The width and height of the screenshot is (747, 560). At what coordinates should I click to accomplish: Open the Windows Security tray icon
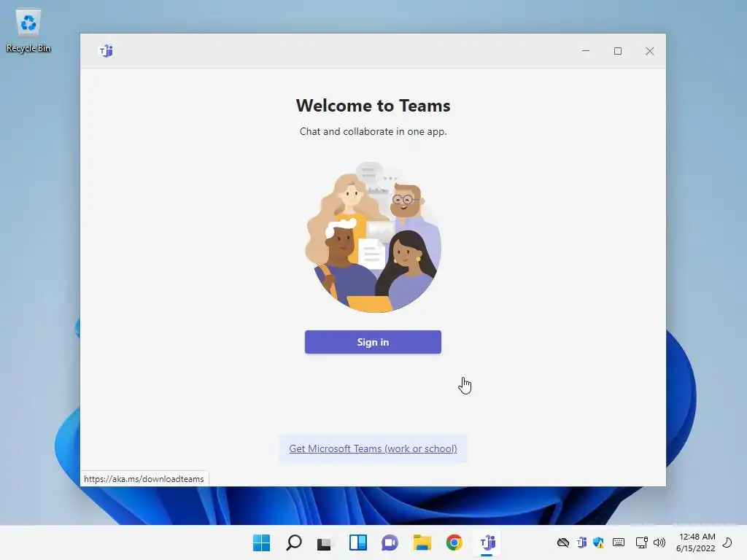(x=599, y=542)
